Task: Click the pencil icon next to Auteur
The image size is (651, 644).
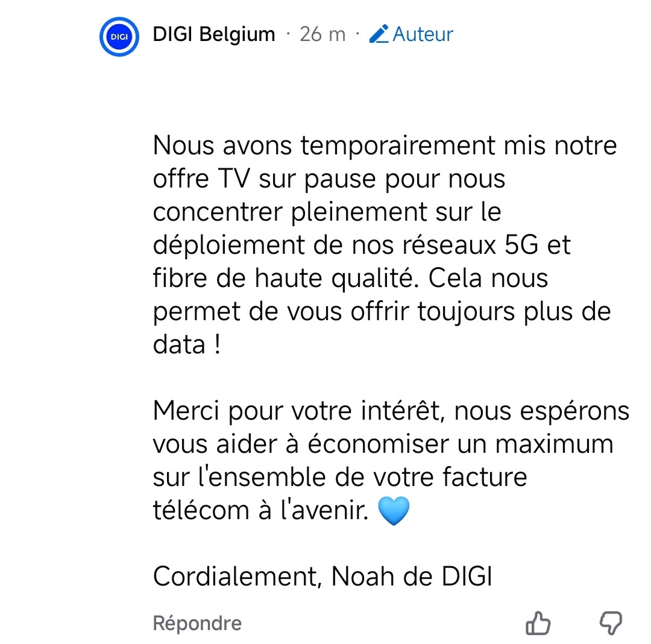Action: [379, 34]
